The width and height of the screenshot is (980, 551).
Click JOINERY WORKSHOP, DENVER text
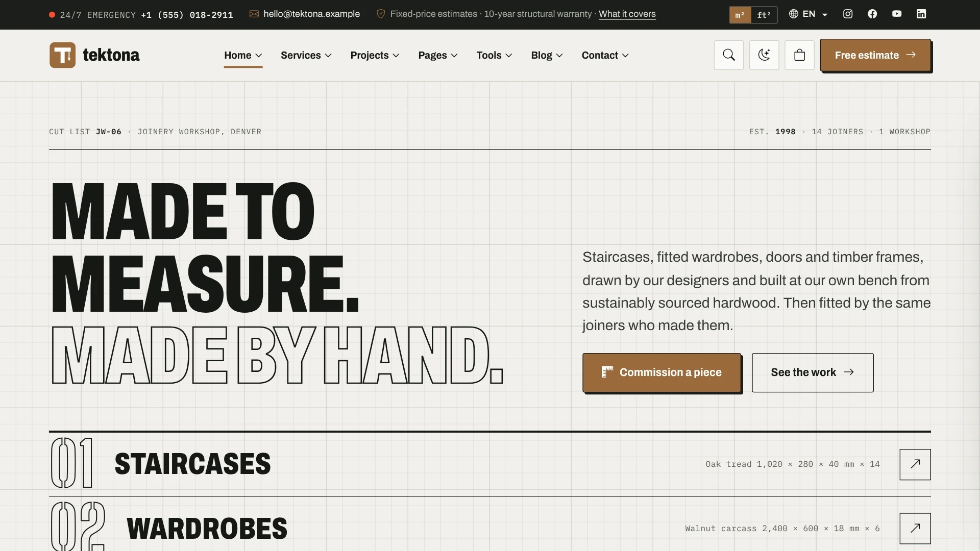(x=200, y=132)
